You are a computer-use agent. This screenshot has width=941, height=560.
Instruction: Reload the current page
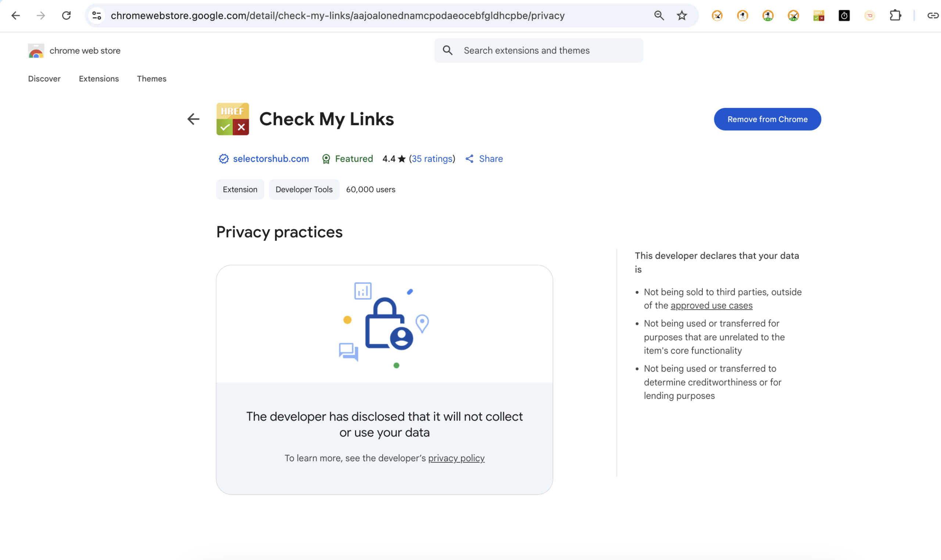pos(67,15)
